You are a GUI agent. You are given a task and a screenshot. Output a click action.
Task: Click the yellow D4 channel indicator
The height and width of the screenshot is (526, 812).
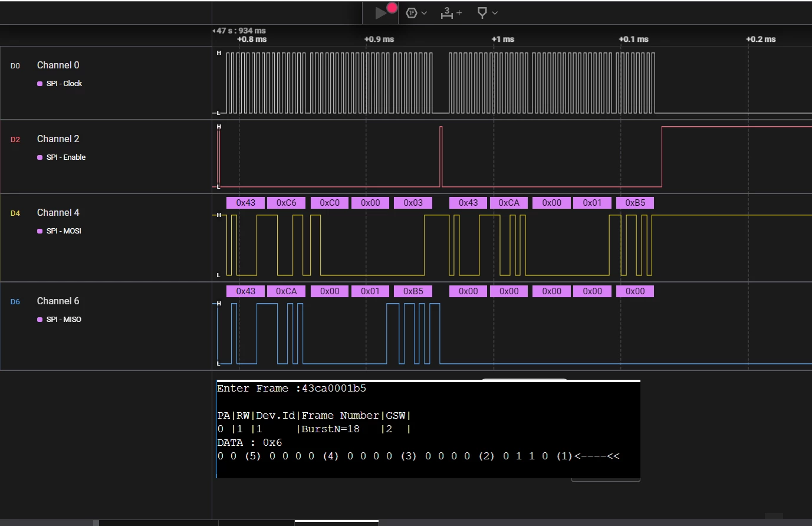point(15,213)
